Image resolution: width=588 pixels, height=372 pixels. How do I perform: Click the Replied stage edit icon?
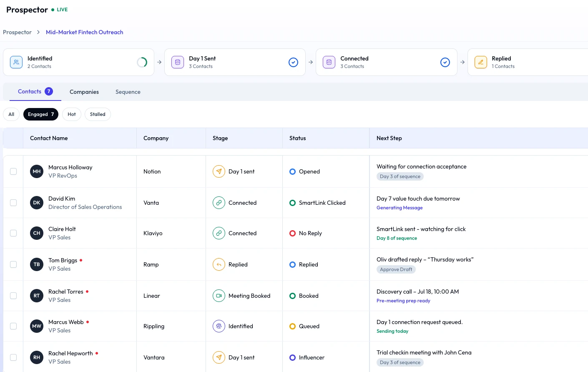click(481, 62)
